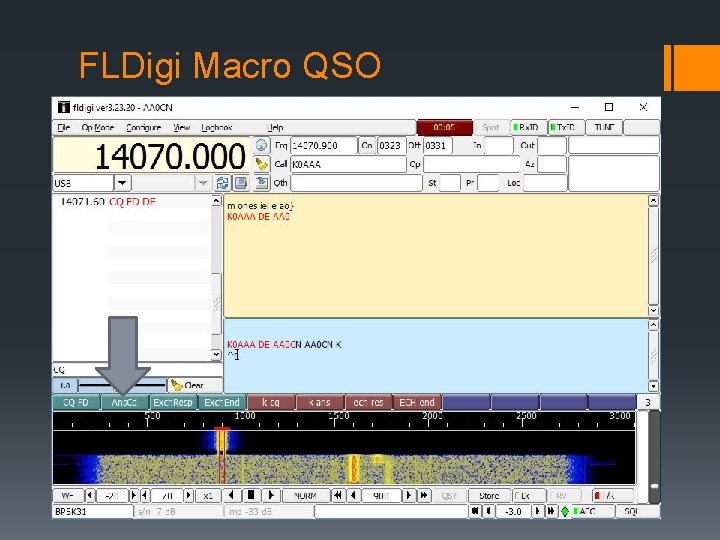Open the bandwidth dropdown next to USB
720x540 pixels.
202,183
